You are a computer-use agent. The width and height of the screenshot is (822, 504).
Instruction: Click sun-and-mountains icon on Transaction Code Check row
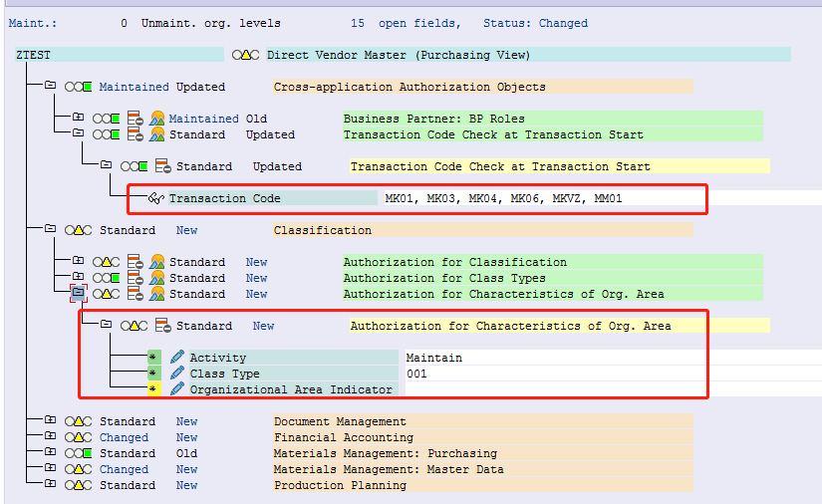[x=156, y=134]
